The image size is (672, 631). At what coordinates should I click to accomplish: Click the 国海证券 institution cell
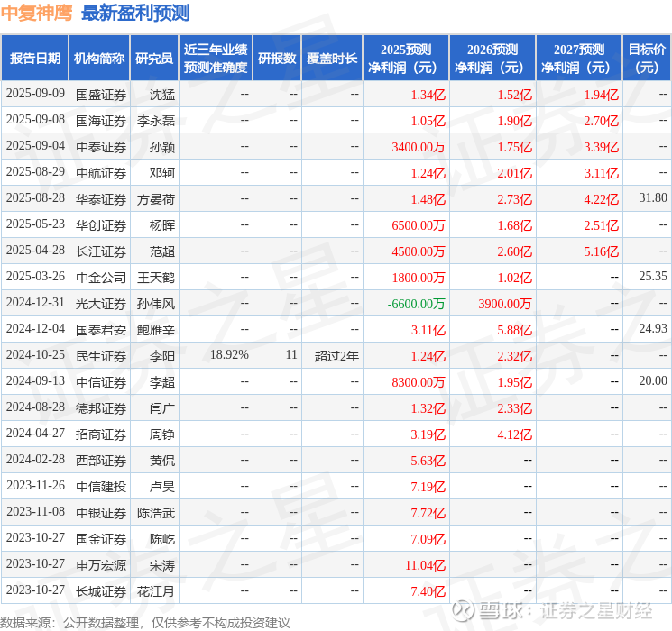click(x=101, y=121)
